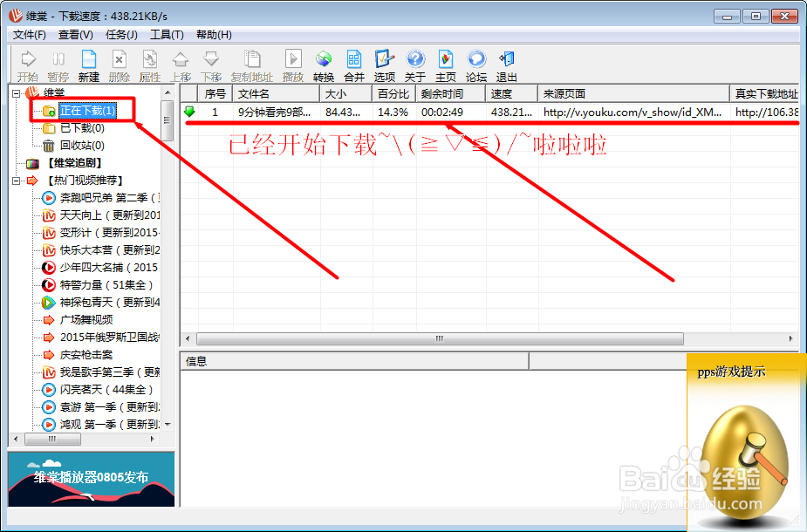Sort by 剩余时间 column header
This screenshot has width=807, height=532.
(450, 93)
